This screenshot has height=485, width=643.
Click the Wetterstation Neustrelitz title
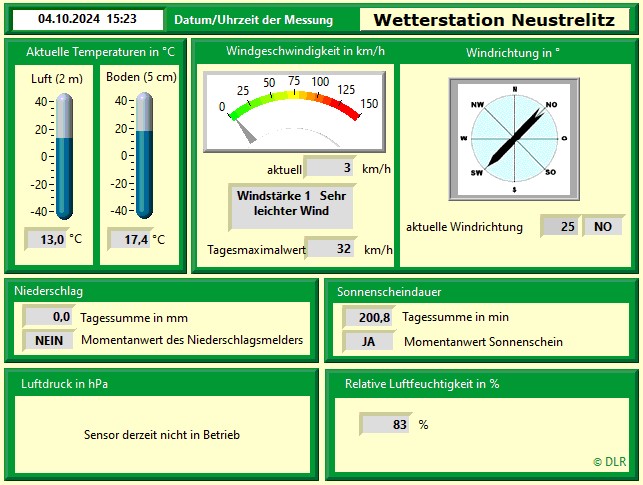point(495,20)
